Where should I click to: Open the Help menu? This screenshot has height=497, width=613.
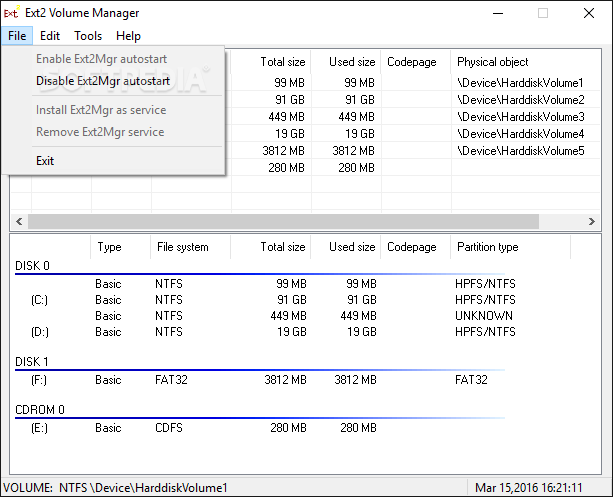coord(128,36)
